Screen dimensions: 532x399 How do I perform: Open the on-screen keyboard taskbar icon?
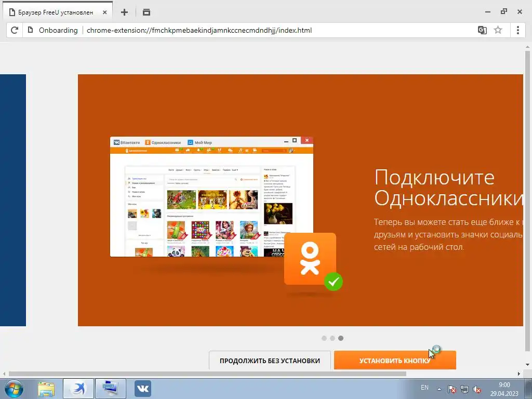pos(110,389)
